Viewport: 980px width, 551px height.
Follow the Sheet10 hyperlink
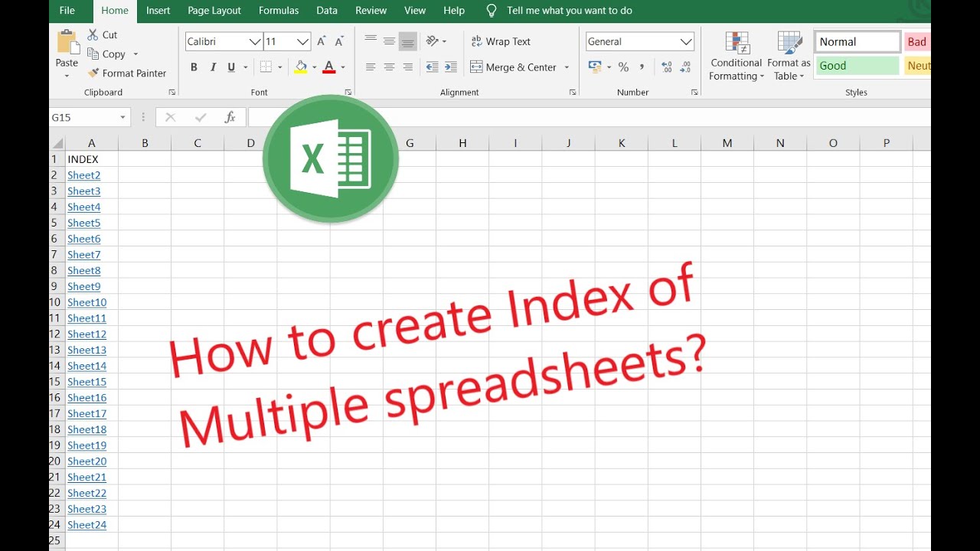pyautogui.click(x=87, y=302)
